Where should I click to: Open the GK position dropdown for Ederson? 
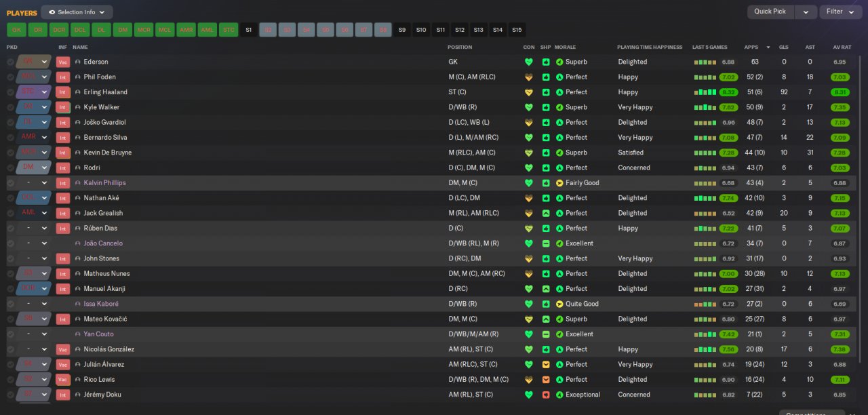(x=34, y=62)
